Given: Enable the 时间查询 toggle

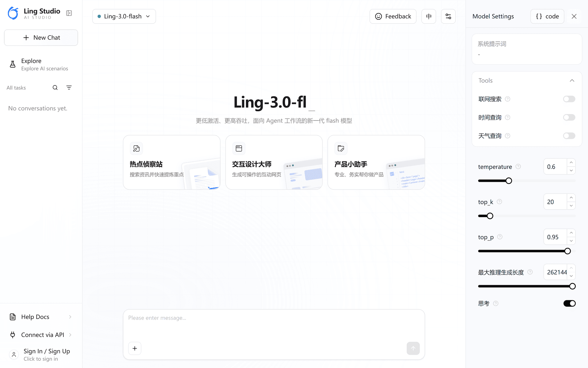Looking at the screenshot, I should tap(569, 117).
